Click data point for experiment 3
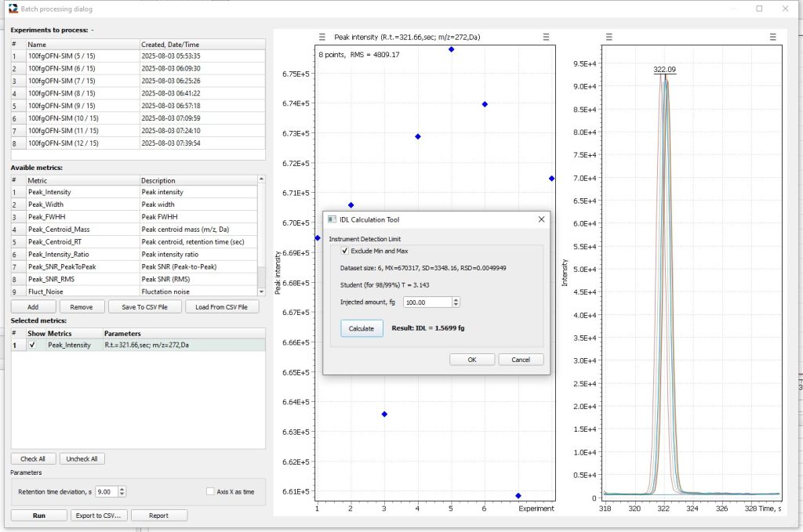Image resolution: width=803 pixels, height=532 pixels. tap(384, 414)
